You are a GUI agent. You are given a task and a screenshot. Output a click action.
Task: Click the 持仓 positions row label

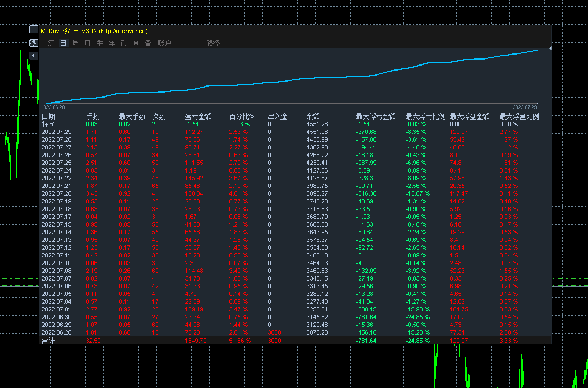tap(49, 124)
